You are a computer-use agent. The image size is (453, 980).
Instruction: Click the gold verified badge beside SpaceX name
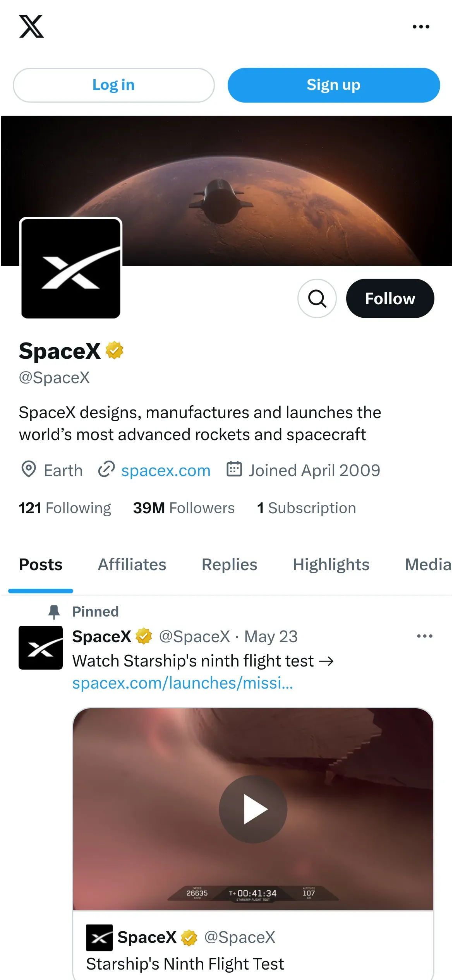click(115, 350)
